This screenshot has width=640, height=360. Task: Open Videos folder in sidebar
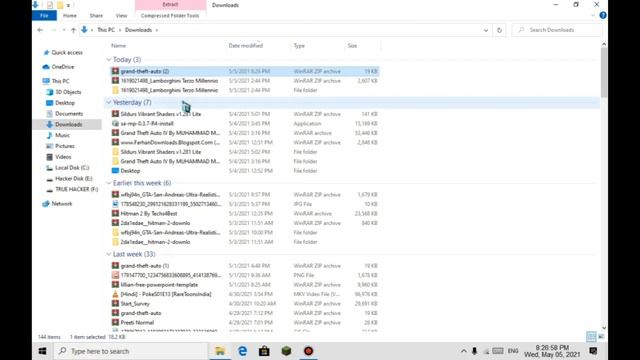click(x=63, y=157)
